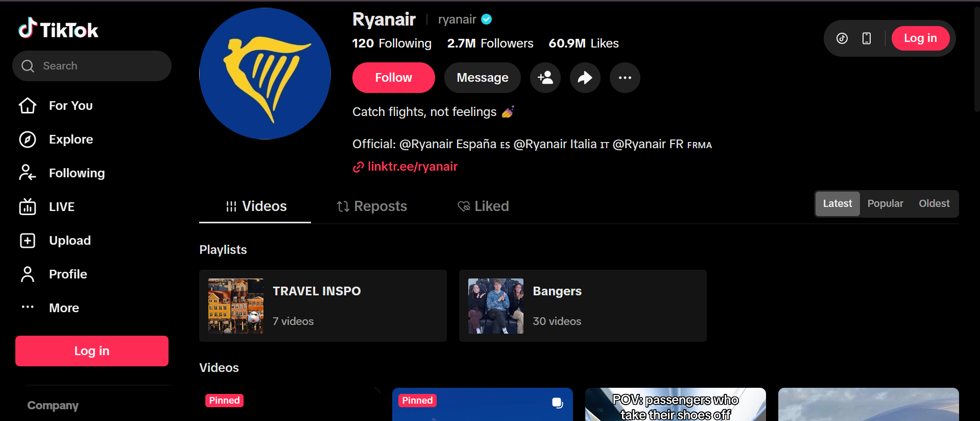The width and height of the screenshot is (980, 421).
Task: Click the get TikTok coins icon top right
Action: (842, 38)
